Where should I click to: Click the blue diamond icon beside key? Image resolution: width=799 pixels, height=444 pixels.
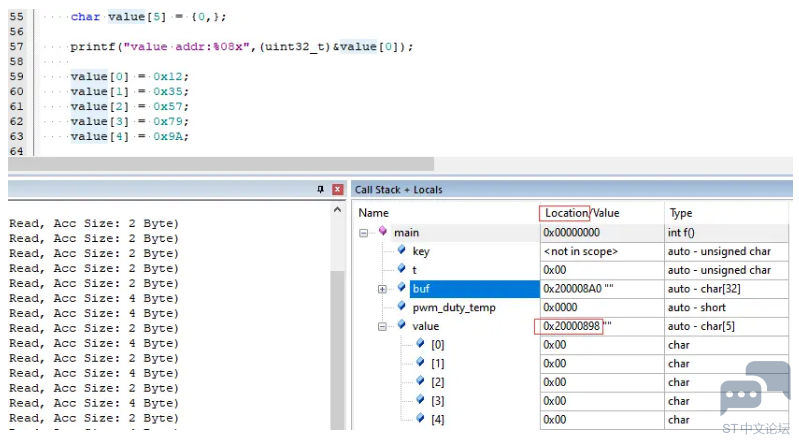pyautogui.click(x=402, y=250)
